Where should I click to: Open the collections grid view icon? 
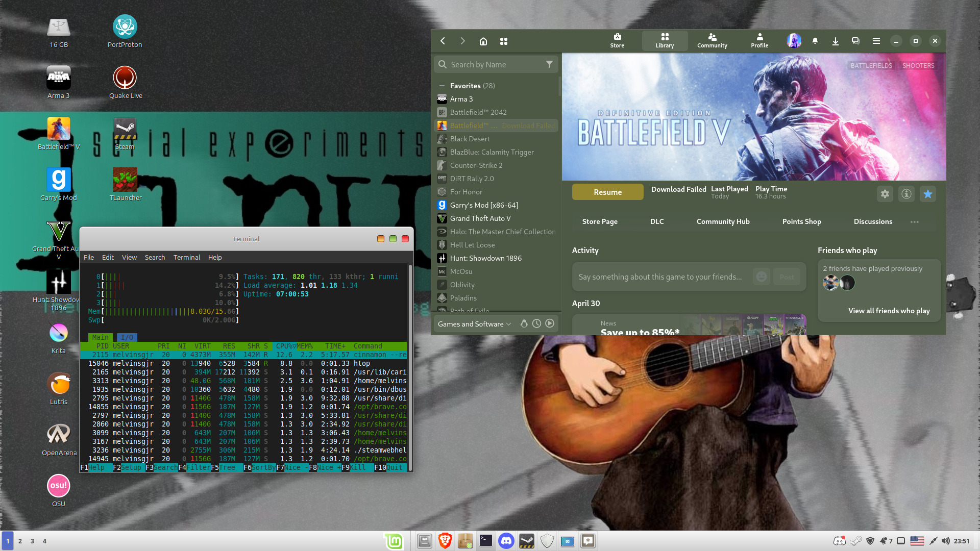pos(503,41)
